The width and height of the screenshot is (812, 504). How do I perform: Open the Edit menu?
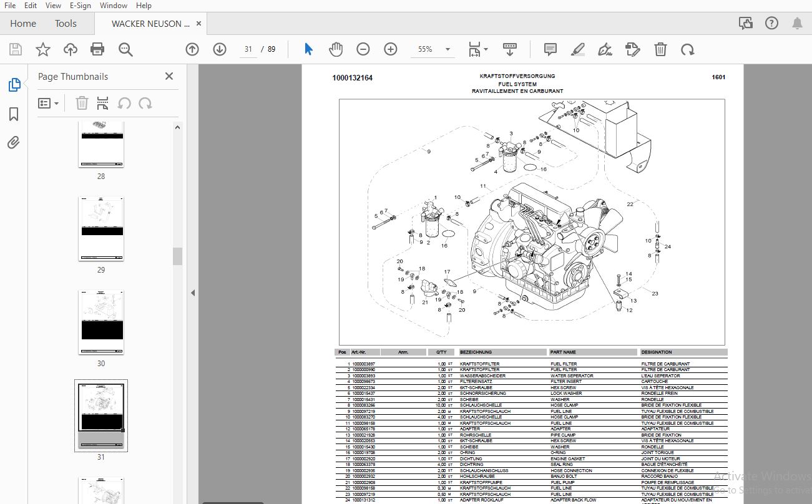tap(30, 6)
